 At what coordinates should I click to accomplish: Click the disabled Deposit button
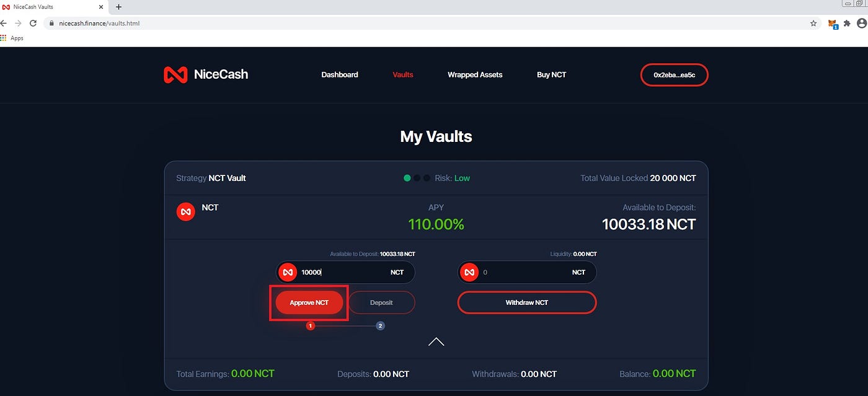(x=381, y=302)
